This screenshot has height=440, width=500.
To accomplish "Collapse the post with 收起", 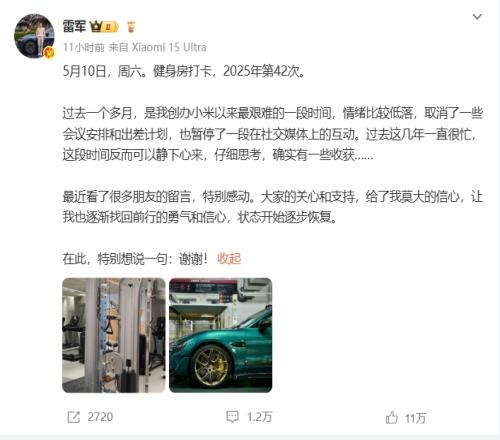I will click(229, 258).
